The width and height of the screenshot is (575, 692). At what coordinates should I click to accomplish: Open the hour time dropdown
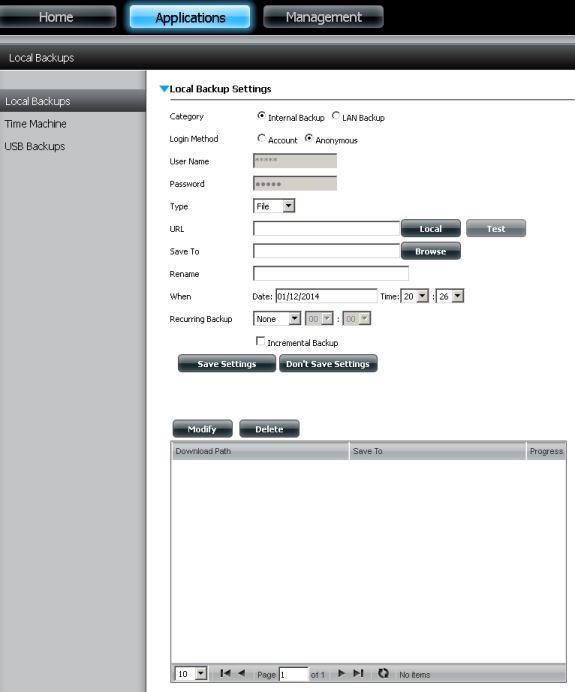pos(415,296)
